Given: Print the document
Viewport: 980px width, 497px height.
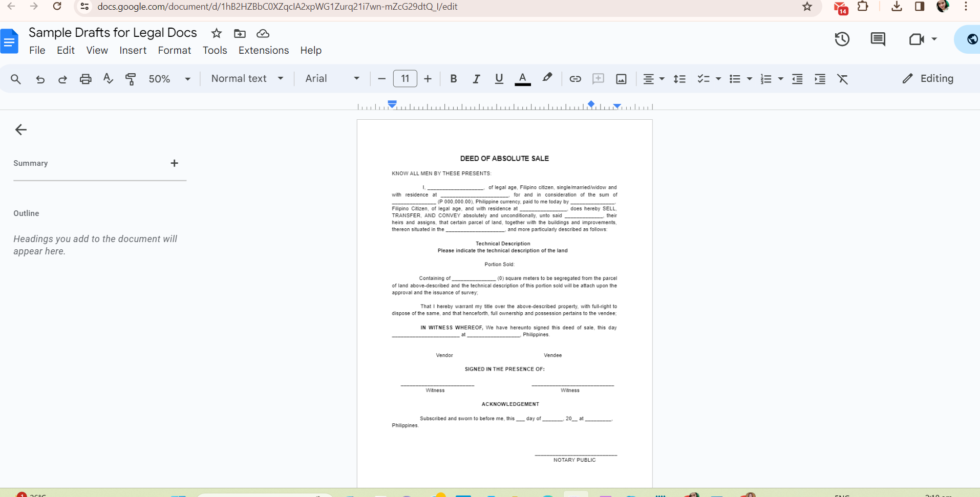Looking at the screenshot, I should pos(86,79).
